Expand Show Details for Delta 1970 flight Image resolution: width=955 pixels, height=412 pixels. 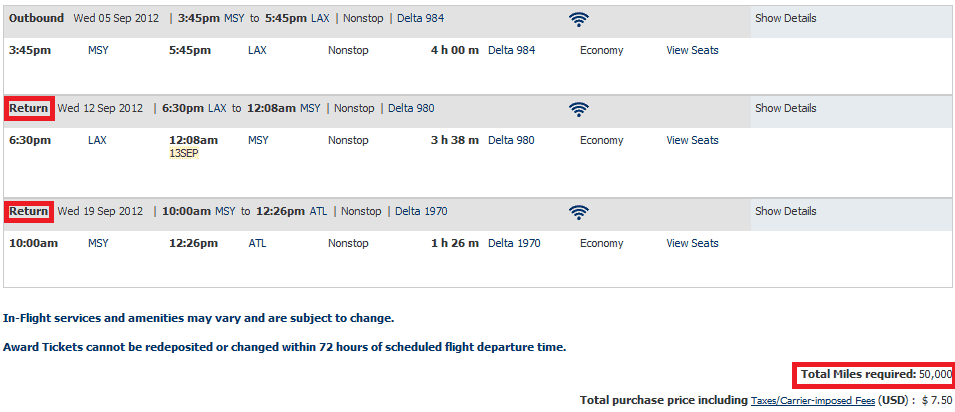coord(785,211)
